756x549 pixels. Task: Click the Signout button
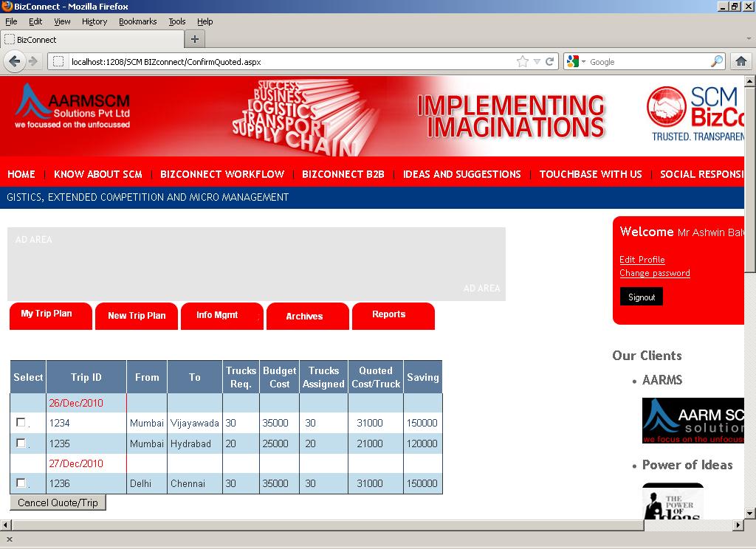click(x=642, y=297)
